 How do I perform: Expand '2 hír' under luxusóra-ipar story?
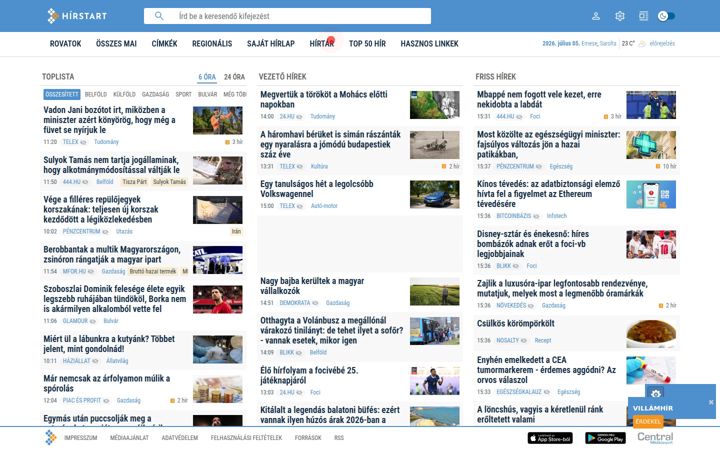[x=668, y=305]
